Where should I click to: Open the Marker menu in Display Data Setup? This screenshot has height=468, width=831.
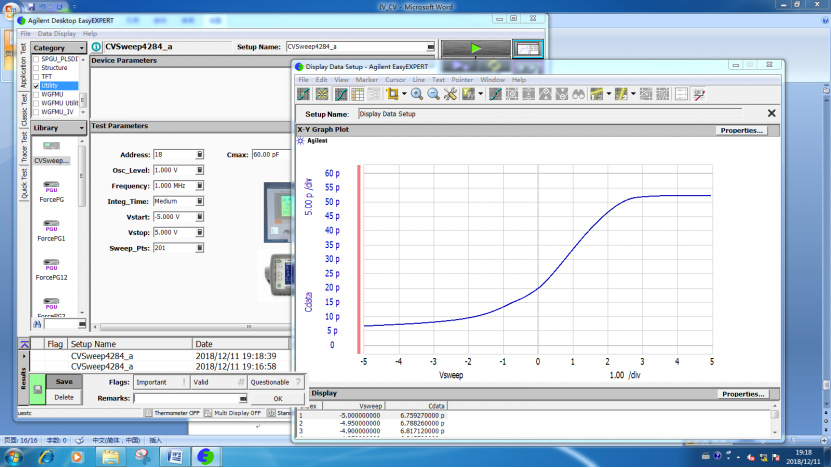pos(367,80)
